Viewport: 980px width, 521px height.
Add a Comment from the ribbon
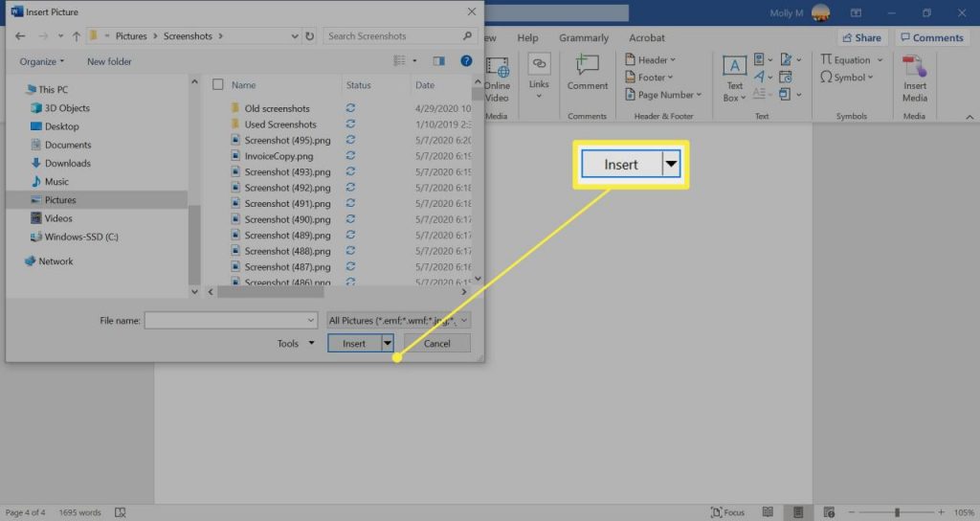tap(588, 73)
